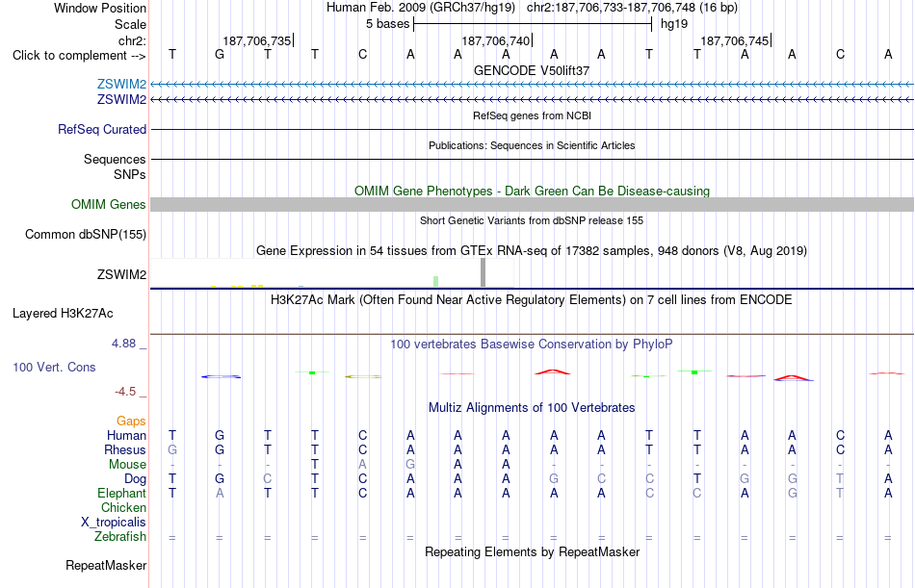Viewport: 915px width, 588px height.
Task: Click the lone G base in reference sequence row
Action: coord(220,55)
